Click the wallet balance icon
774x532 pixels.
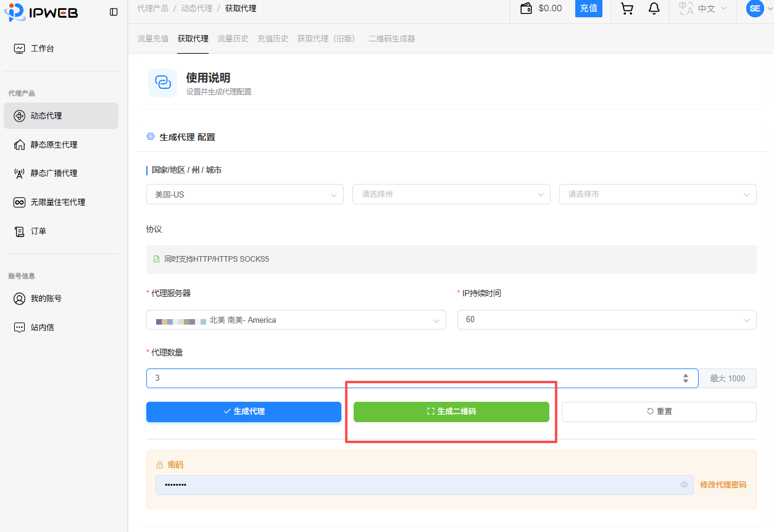pyautogui.click(x=526, y=9)
